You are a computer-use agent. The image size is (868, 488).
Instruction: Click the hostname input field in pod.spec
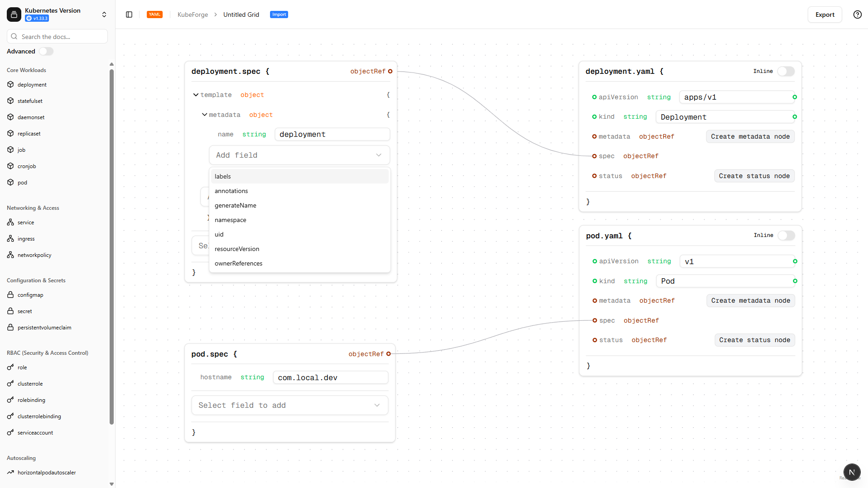tap(330, 377)
